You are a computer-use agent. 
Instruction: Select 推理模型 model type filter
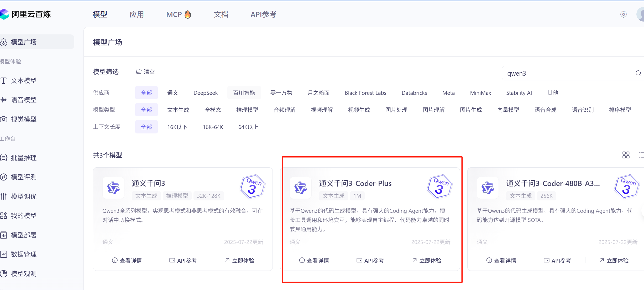click(x=247, y=110)
